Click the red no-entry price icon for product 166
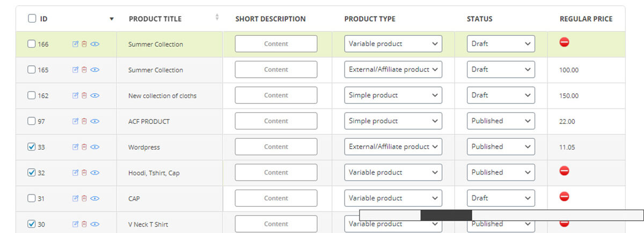644x233 pixels. 564,42
